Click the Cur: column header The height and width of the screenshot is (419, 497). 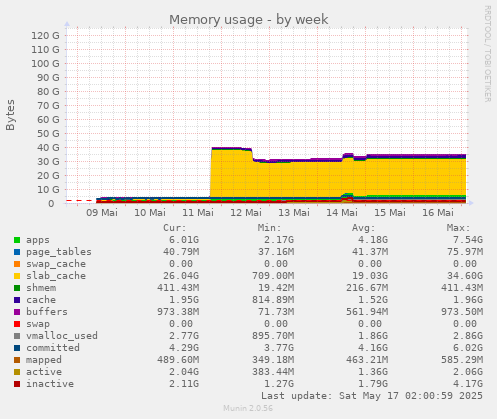tap(175, 228)
